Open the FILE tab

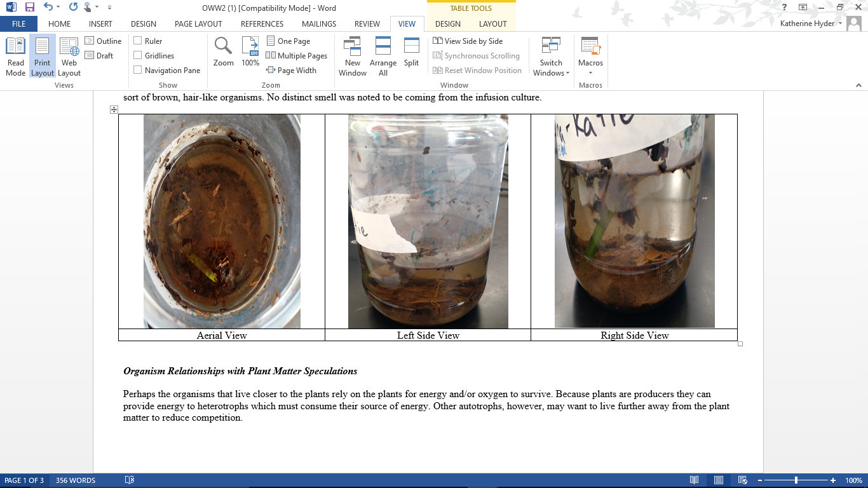click(18, 24)
